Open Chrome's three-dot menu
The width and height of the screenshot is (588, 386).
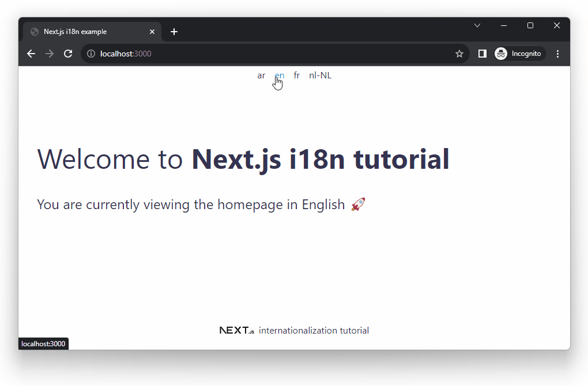557,54
